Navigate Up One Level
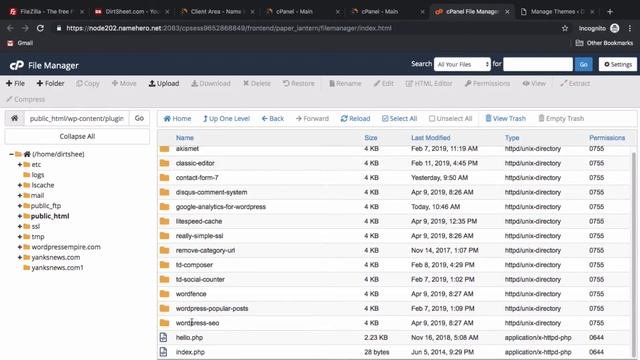The image size is (640, 360). pos(226,118)
